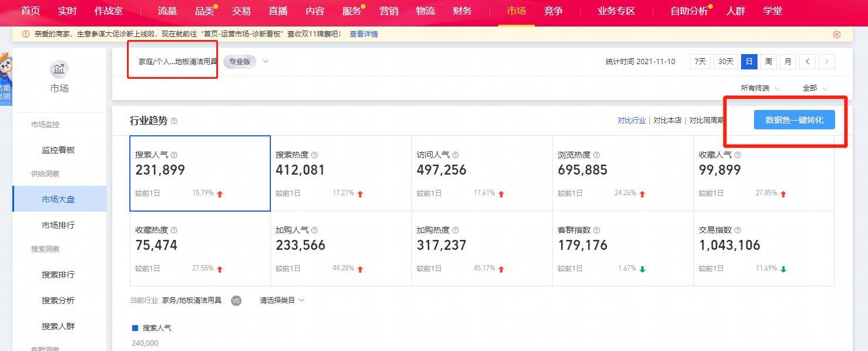
Task: Expand the category selector chevron next to 专业版
Action: point(266,62)
